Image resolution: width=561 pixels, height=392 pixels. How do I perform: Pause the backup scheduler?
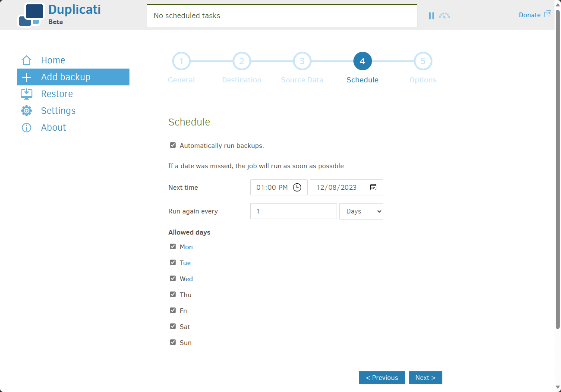click(432, 16)
